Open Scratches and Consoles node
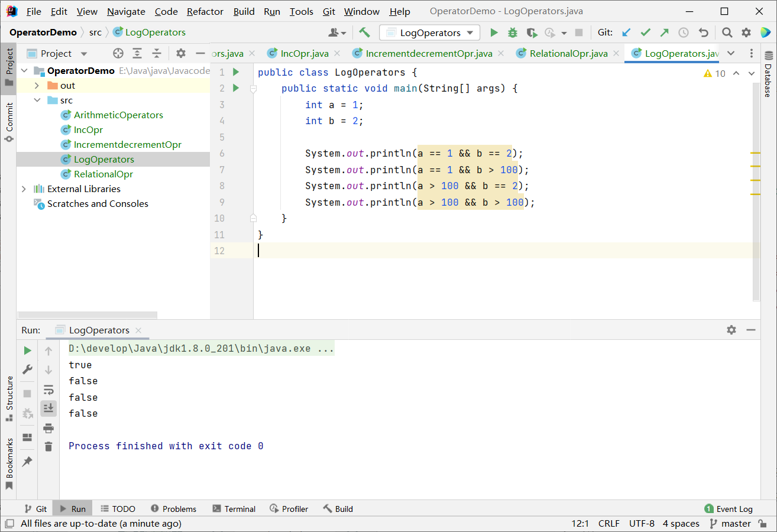777x532 pixels. (98, 203)
